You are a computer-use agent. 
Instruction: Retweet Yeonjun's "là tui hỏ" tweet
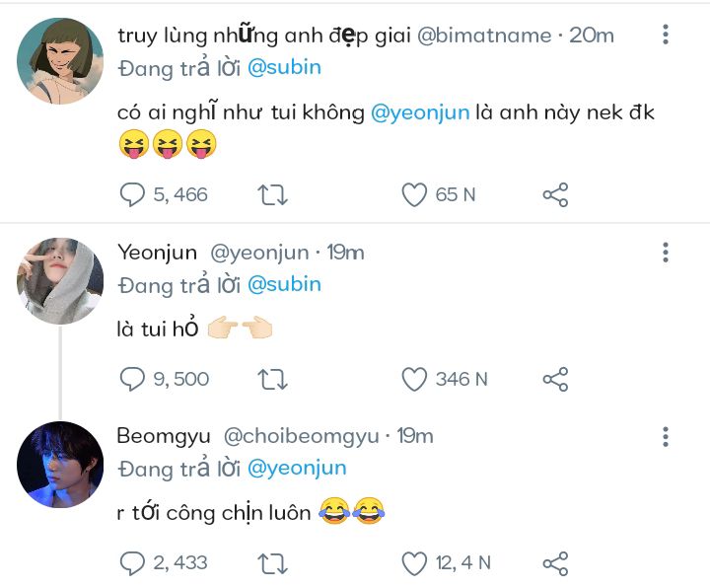tap(272, 379)
